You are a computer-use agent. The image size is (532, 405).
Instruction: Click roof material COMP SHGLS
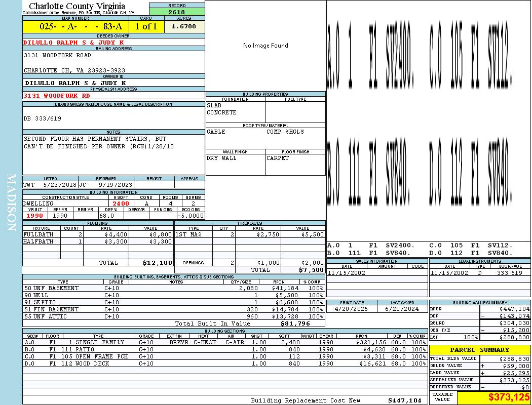pos(285,132)
